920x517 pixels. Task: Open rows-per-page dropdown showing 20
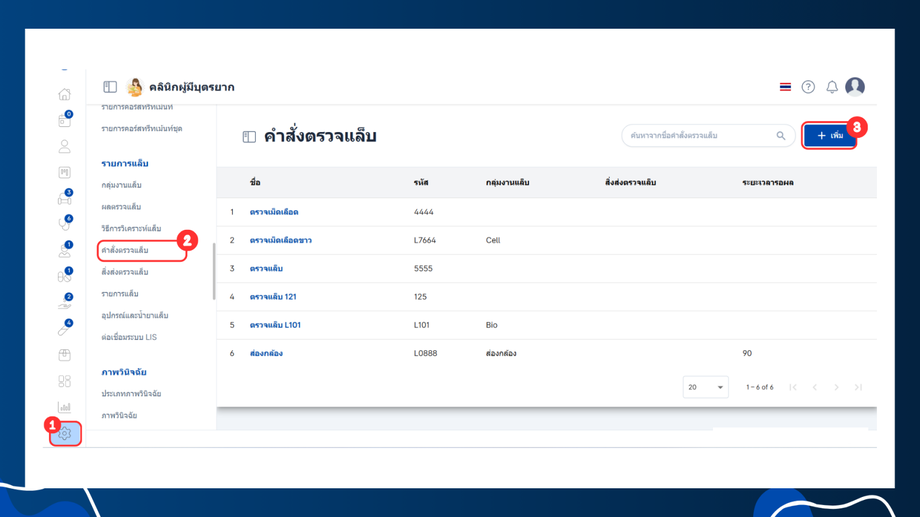(x=705, y=387)
